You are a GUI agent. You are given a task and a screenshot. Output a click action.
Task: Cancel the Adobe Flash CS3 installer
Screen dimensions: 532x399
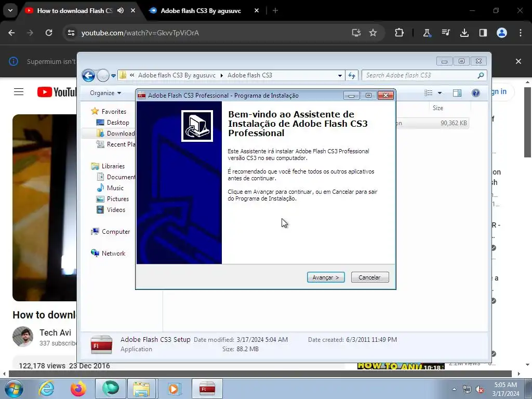[x=369, y=277]
